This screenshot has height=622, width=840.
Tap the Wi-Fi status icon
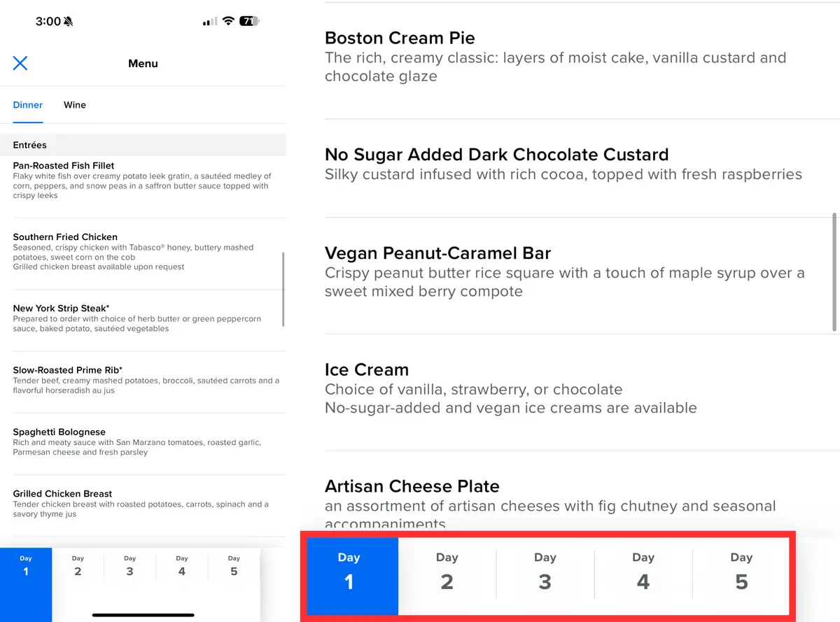tap(228, 21)
